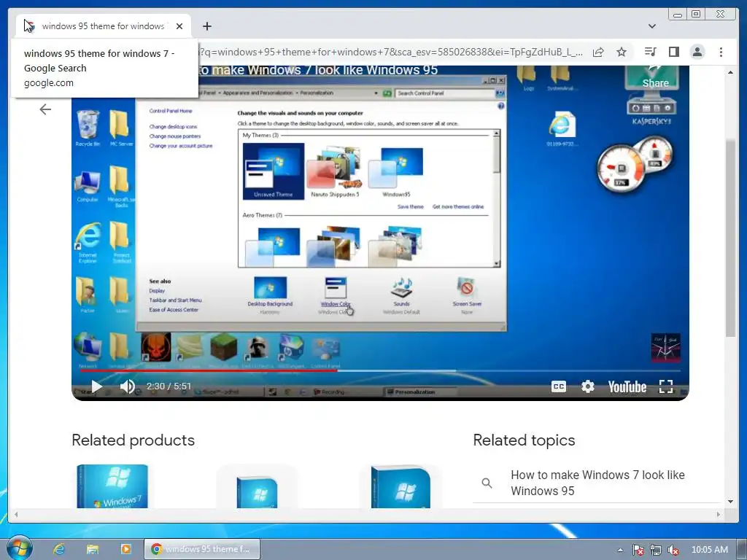Launch Internet Explorer from taskbar
The image size is (747, 560).
59,549
